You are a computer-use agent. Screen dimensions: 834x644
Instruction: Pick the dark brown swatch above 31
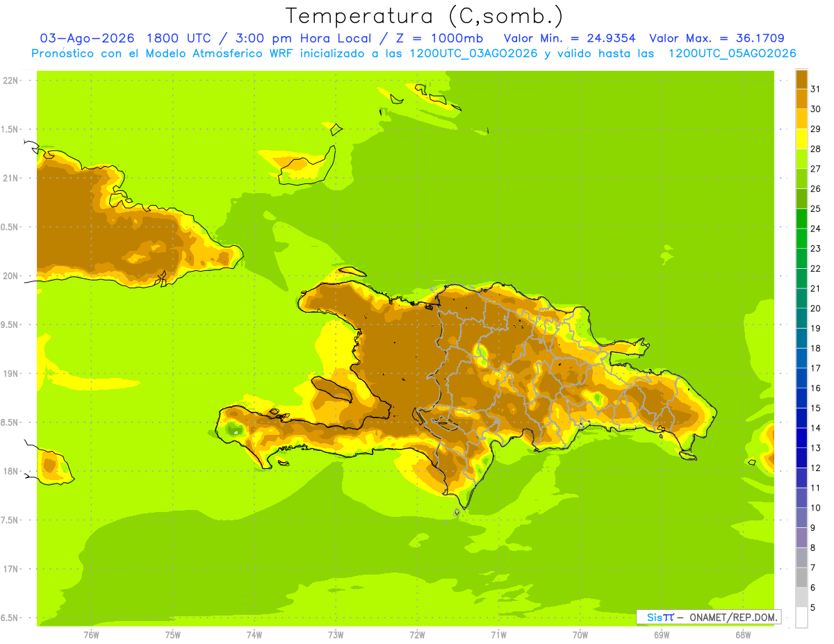801,79
